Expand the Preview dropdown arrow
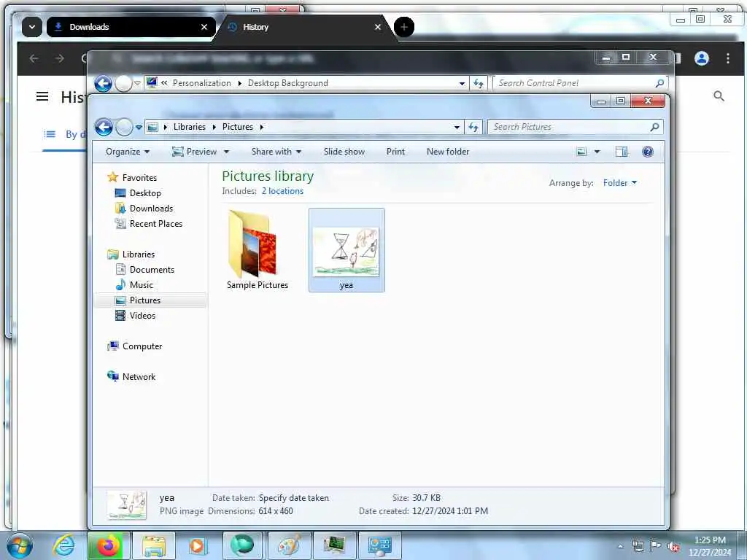The width and height of the screenshot is (747, 560). point(227,152)
